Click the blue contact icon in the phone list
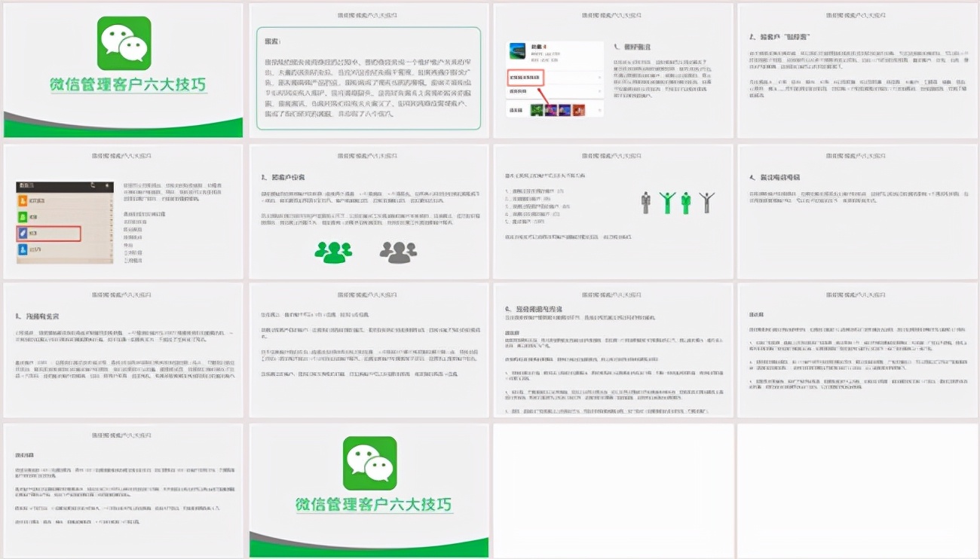 pos(23,250)
